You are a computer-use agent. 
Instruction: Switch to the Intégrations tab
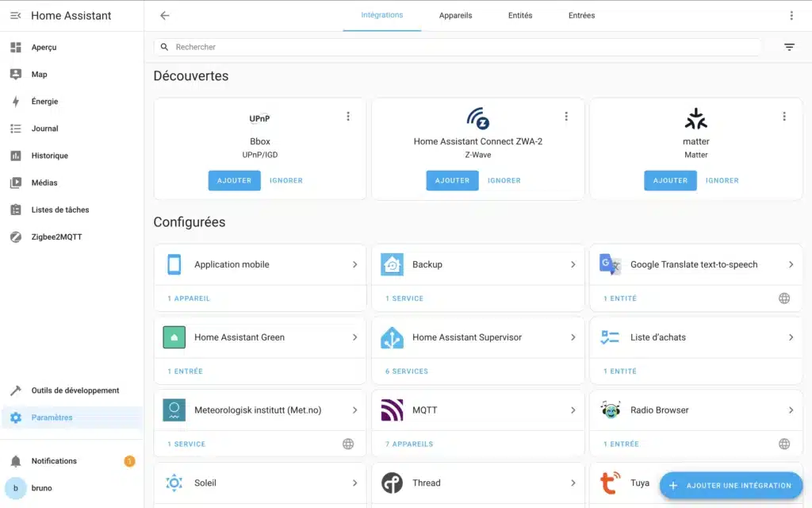click(381, 16)
